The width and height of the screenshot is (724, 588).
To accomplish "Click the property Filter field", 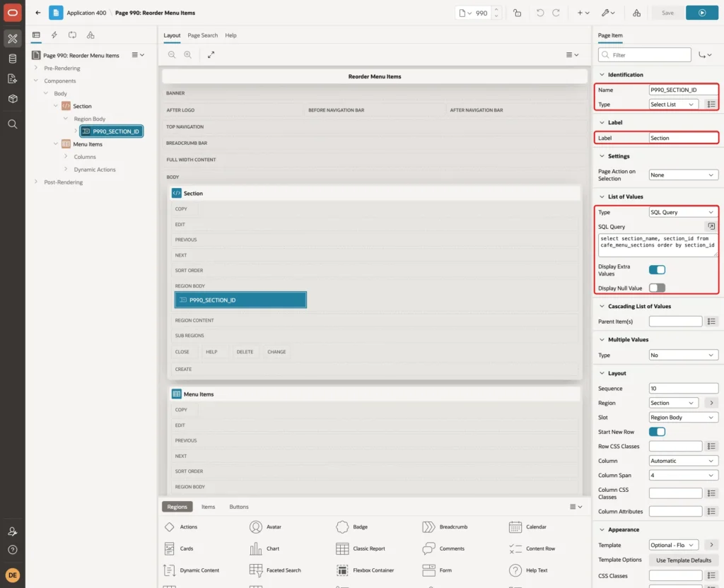I will pyautogui.click(x=645, y=54).
